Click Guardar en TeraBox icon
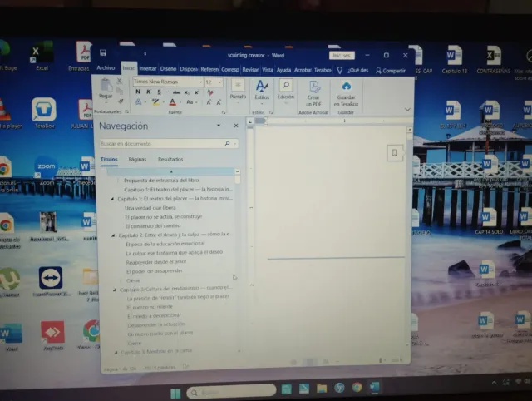This screenshot has height=401, width=532. coord(347,89)
